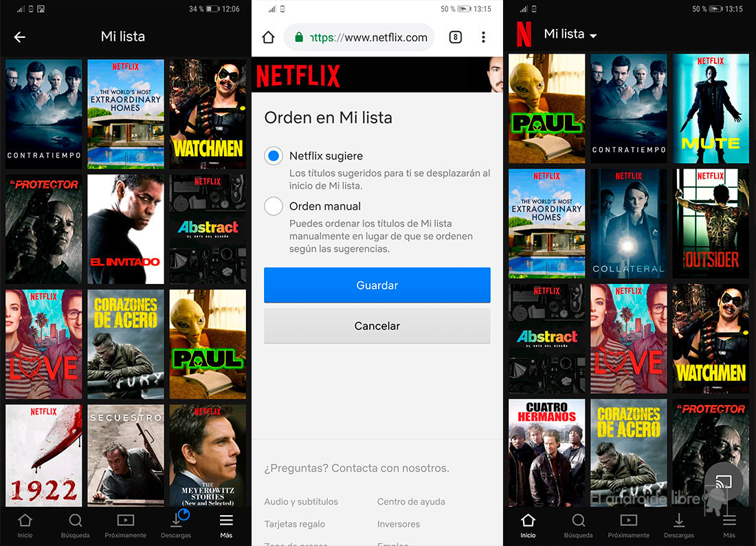Open the Inversores link

point(399,524)
